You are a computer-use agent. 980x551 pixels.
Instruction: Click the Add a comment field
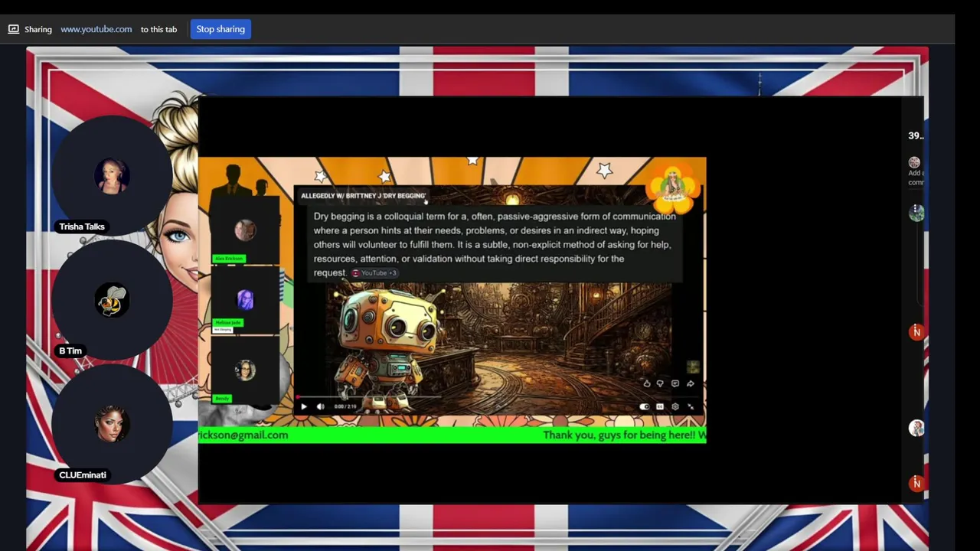916,178
